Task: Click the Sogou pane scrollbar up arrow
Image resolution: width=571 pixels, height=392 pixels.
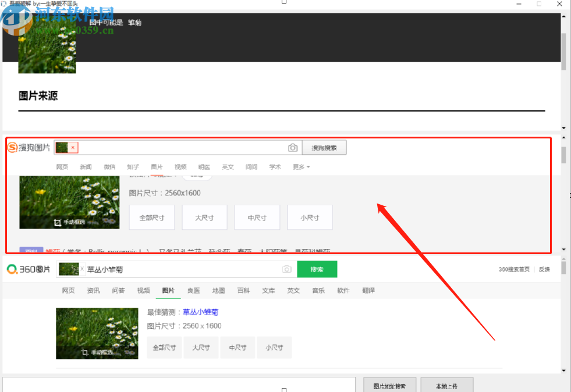Action: [x=563, y=138]
